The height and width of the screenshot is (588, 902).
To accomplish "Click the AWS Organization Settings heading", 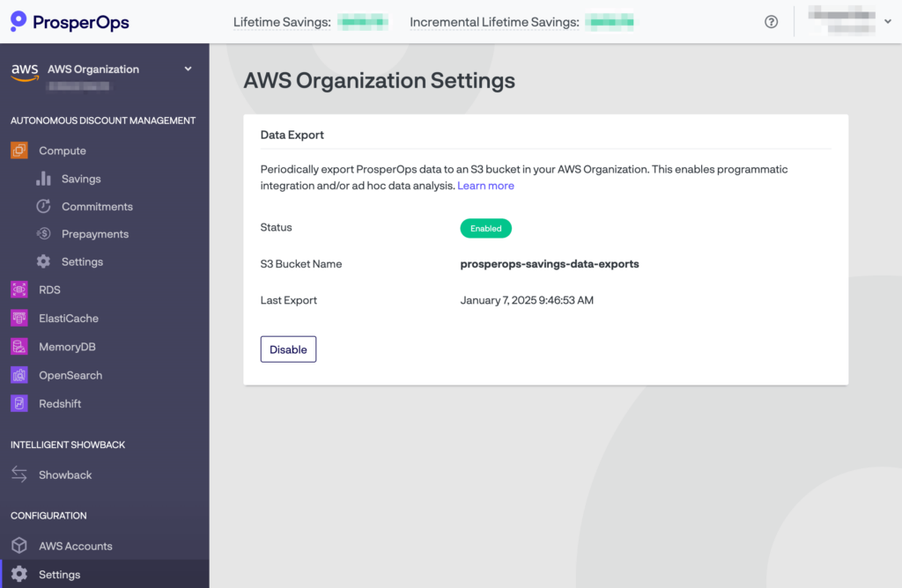I will pyautogui.click(x=379, y=80).
